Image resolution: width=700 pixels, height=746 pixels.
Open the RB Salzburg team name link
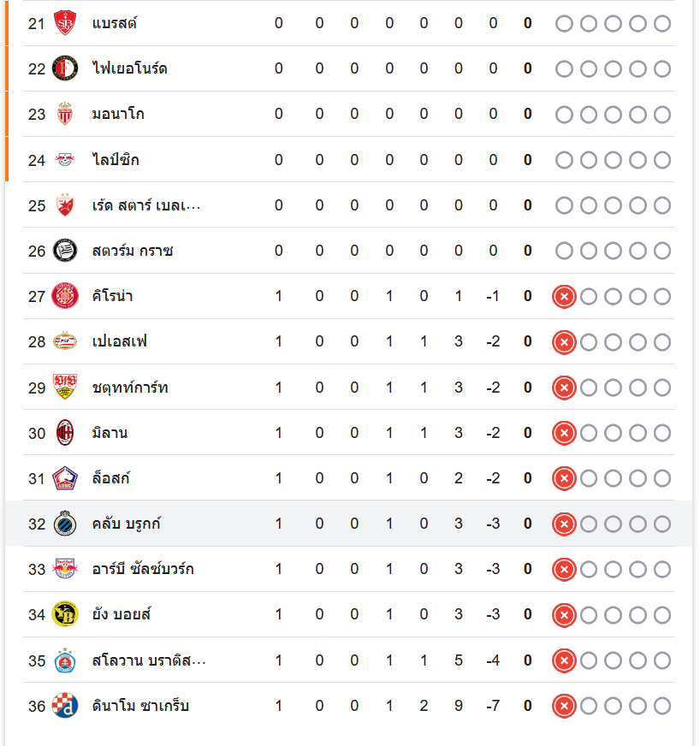pos(143,569)
